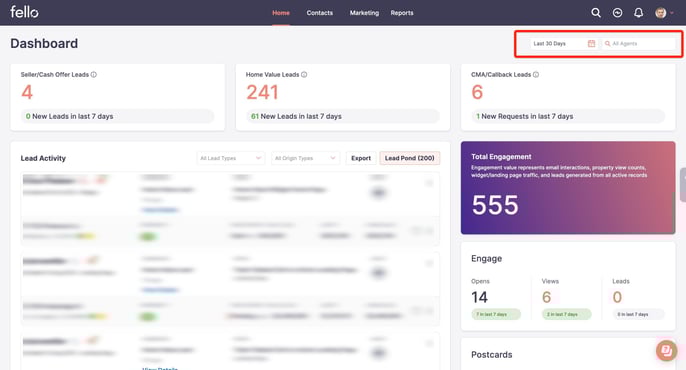Viewport: 686px width, 370px height.
Task: Open the Last 30 Days date range selector
Action: coord(564,43)
